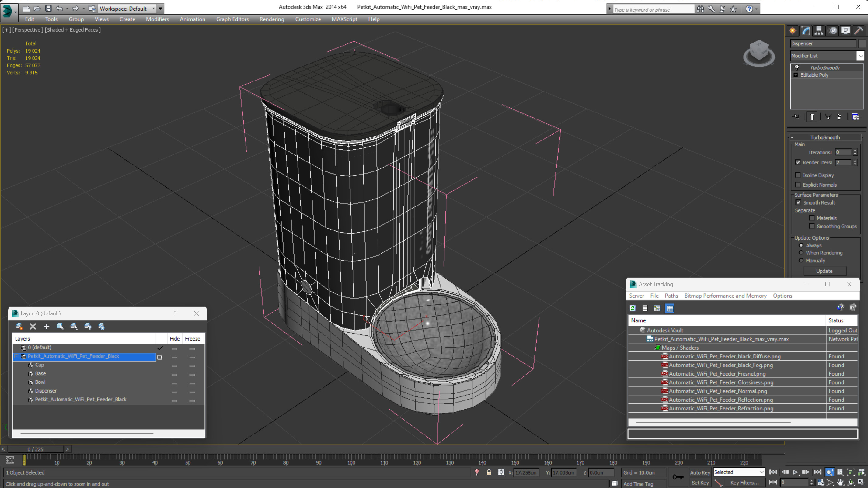Click the Undo arrow in quick toolbar
The width and height of the screenshot is (868, 488).
[59, 9]
